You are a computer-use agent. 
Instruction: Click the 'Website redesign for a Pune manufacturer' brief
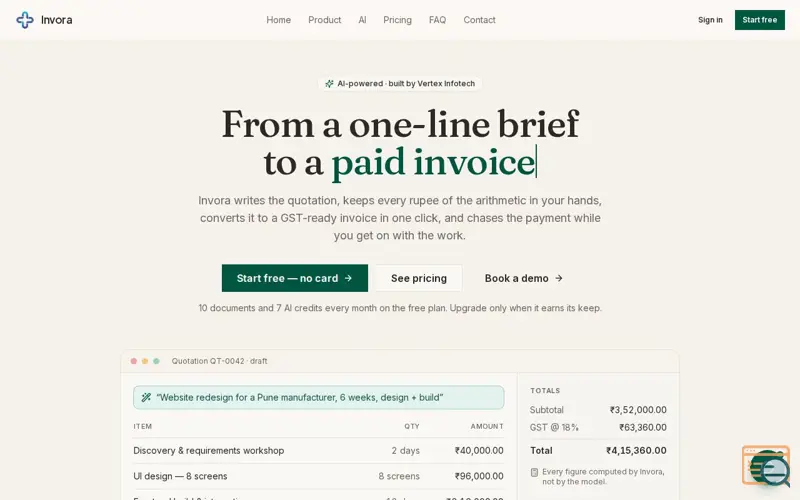pyautogui.click(x=318, y=397)
